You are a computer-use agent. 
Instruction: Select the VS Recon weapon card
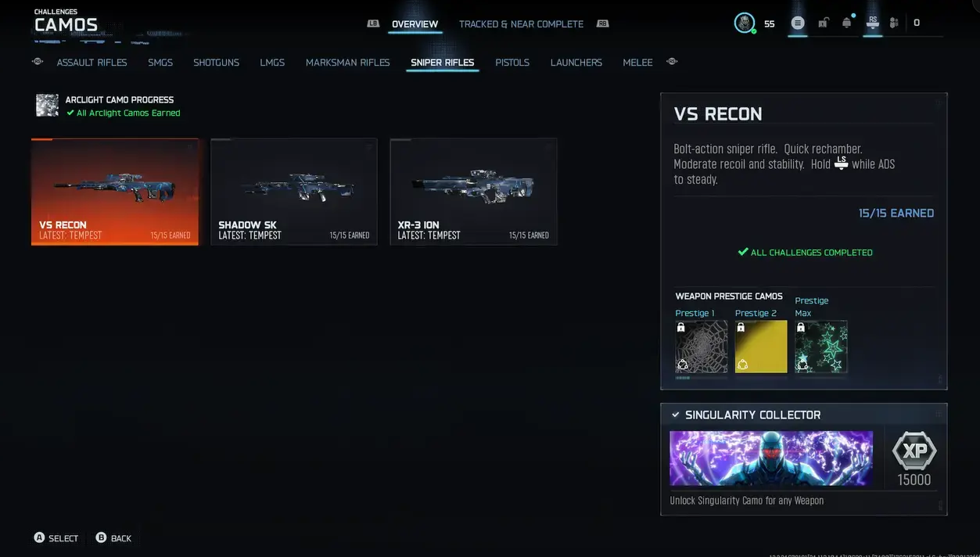(x=115, y=192)
